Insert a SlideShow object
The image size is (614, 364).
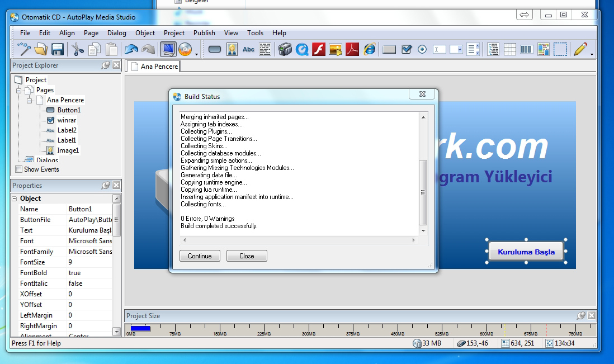[336, 49]
